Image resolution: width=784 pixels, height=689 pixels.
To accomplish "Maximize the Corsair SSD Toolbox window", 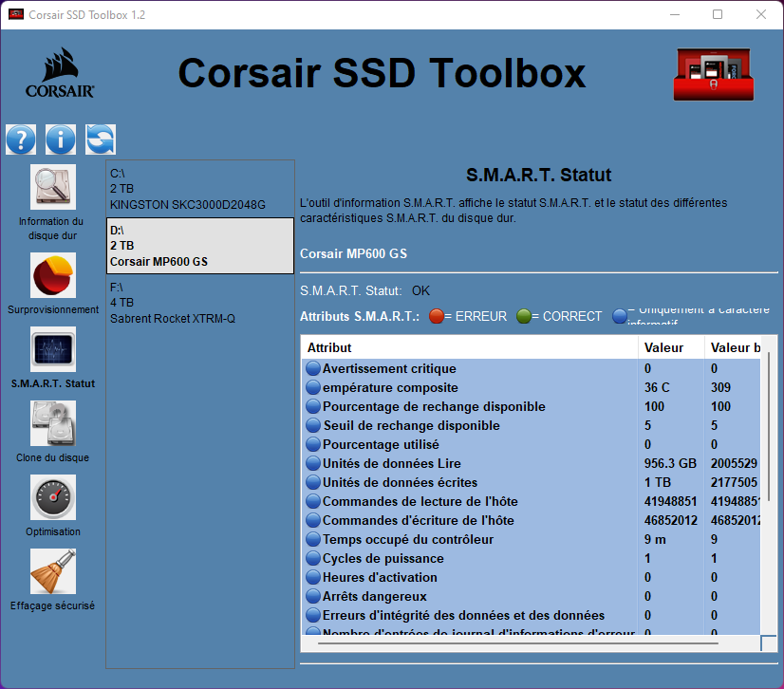I will click(717, 14).
